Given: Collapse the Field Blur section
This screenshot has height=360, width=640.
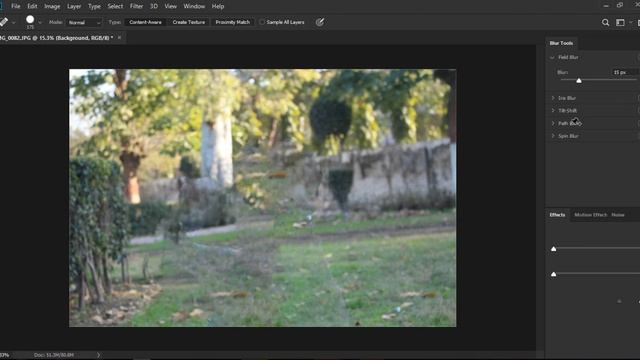Looking at the screenshot, I should pos(552,58).
